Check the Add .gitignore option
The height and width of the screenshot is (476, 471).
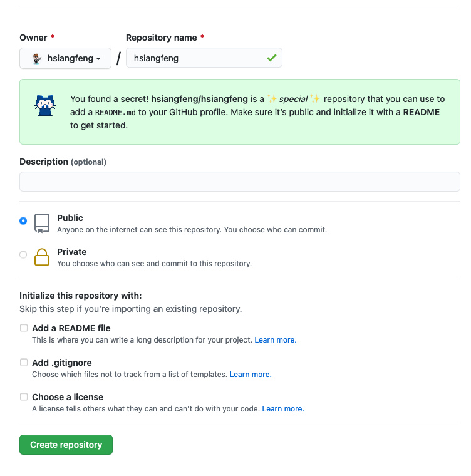[x=24, y=362]
